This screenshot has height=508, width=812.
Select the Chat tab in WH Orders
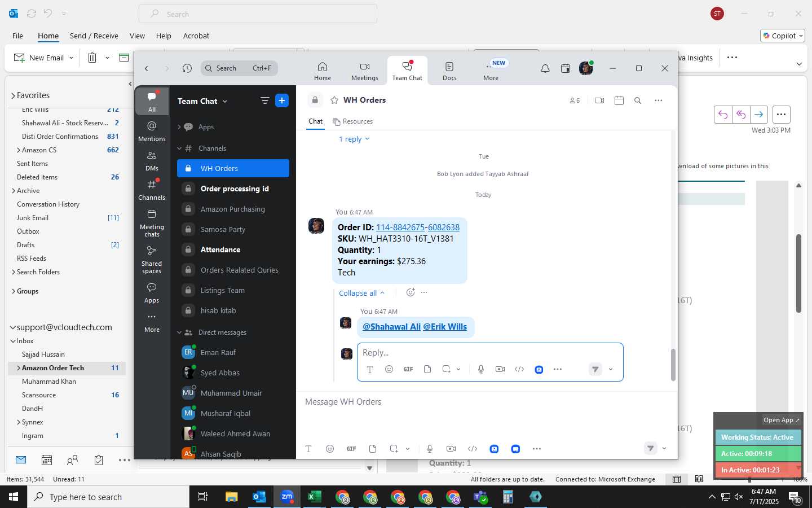(x=315, y=121)
